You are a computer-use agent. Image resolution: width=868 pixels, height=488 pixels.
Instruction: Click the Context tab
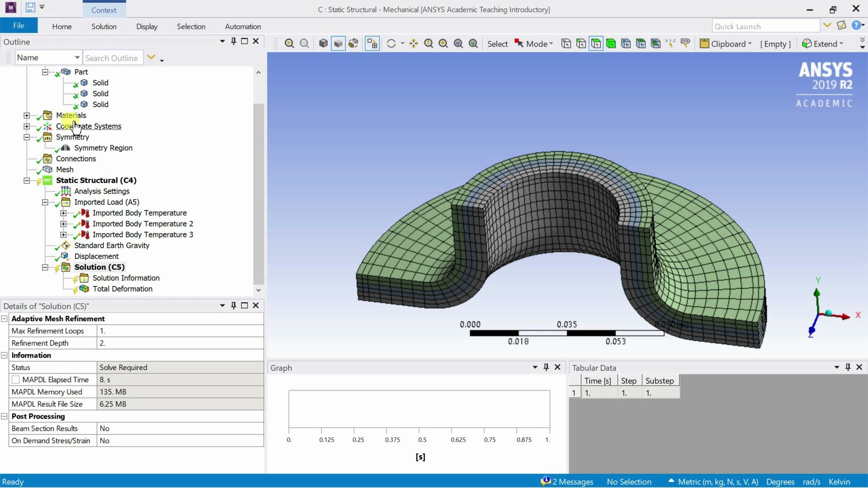[x=104, y=10]
